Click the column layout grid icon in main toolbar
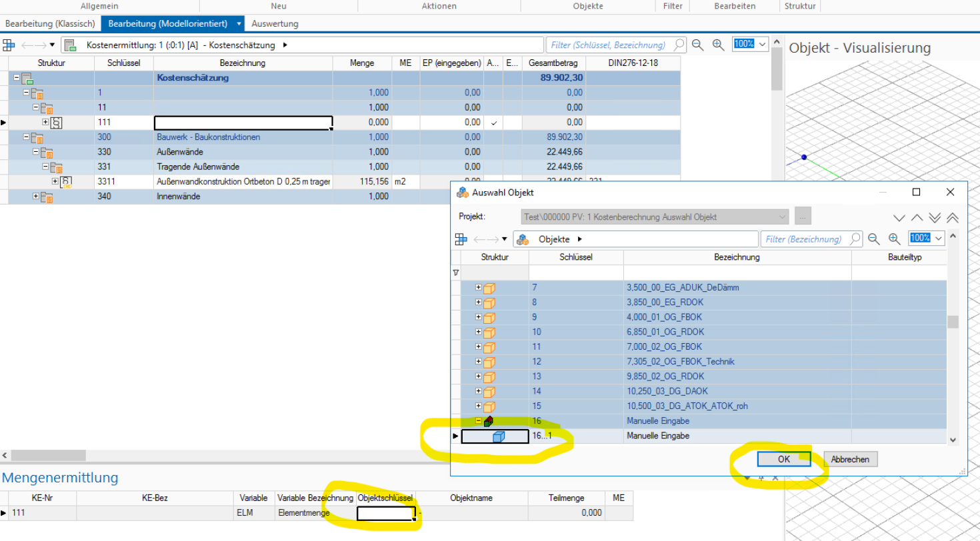The width and height of the screenshot is (980, 541). point(9,45)
